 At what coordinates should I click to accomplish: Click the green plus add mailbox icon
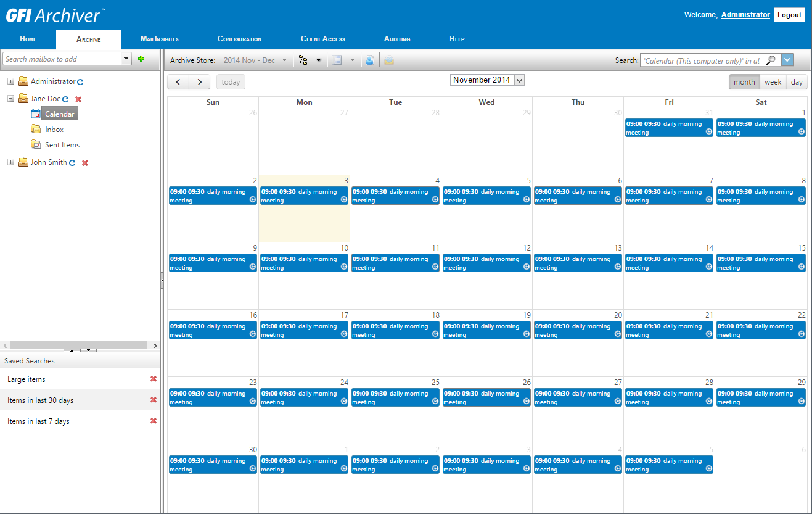(141, 59)
